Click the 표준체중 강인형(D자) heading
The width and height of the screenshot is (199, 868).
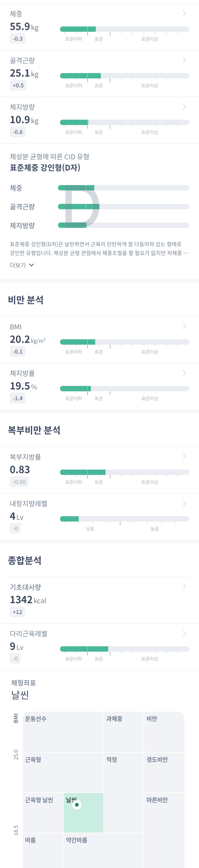(45, 168)
